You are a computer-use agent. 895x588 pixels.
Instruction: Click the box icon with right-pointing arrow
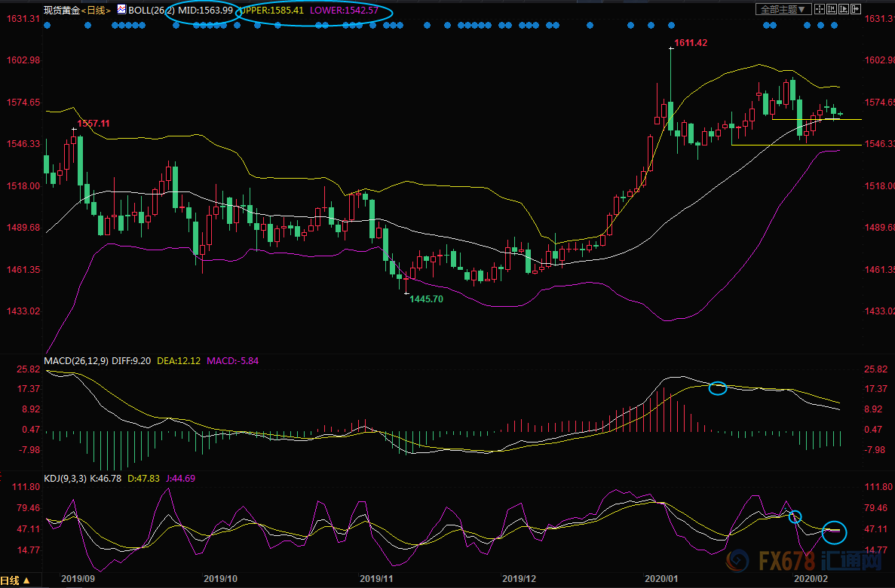click(x=856, y=10)
